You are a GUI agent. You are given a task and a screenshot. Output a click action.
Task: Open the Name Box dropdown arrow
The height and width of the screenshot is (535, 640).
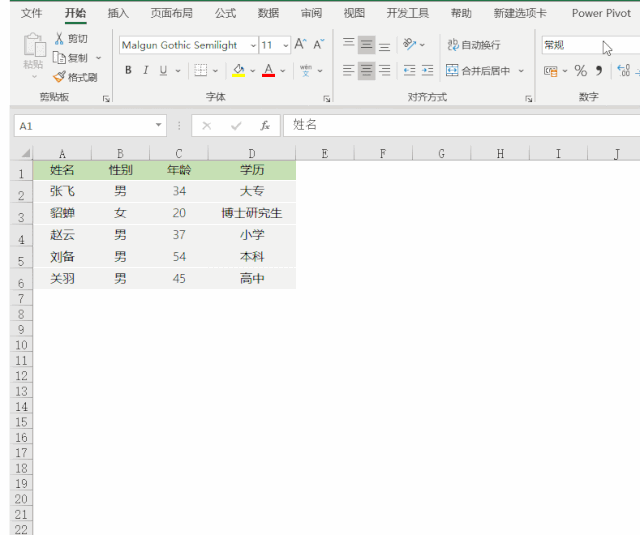[x=158, y=125]
